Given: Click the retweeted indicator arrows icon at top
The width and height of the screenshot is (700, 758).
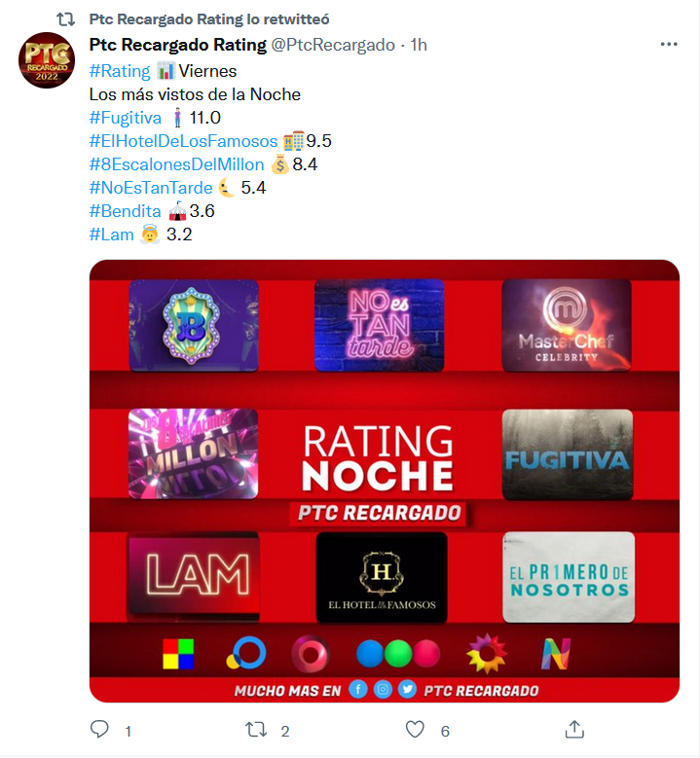Looking at the screenshot, I should [x=66, y=19].
